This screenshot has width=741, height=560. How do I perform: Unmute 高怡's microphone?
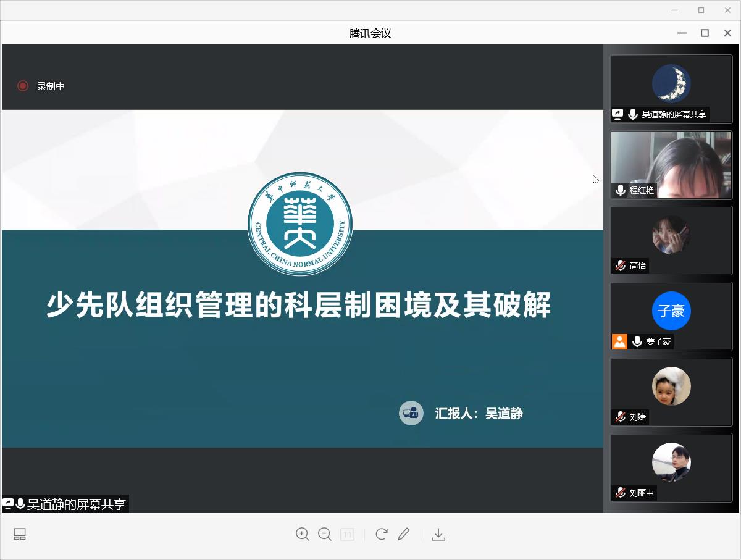[x=621, y=265]
